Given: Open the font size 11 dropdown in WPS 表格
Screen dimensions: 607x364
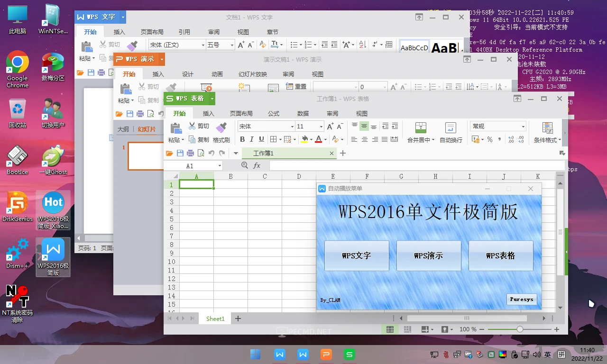Looking at the screenshot, I should click(x=321, y=127).
